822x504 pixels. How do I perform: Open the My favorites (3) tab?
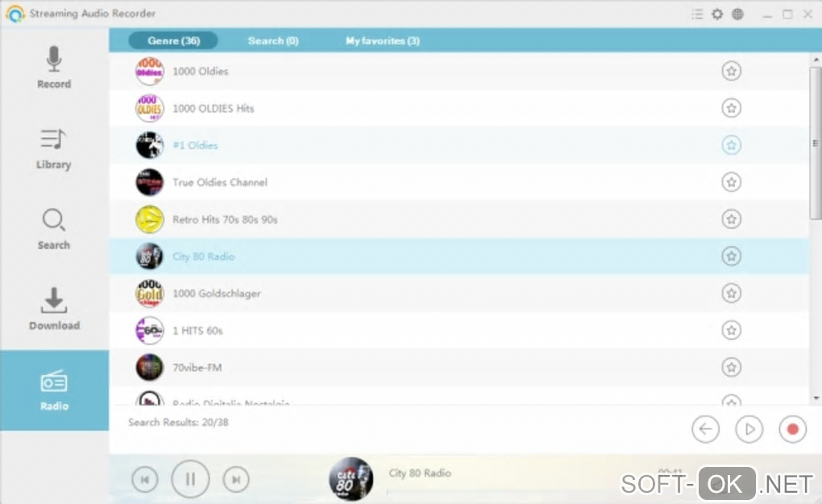[x=383, y=40]
